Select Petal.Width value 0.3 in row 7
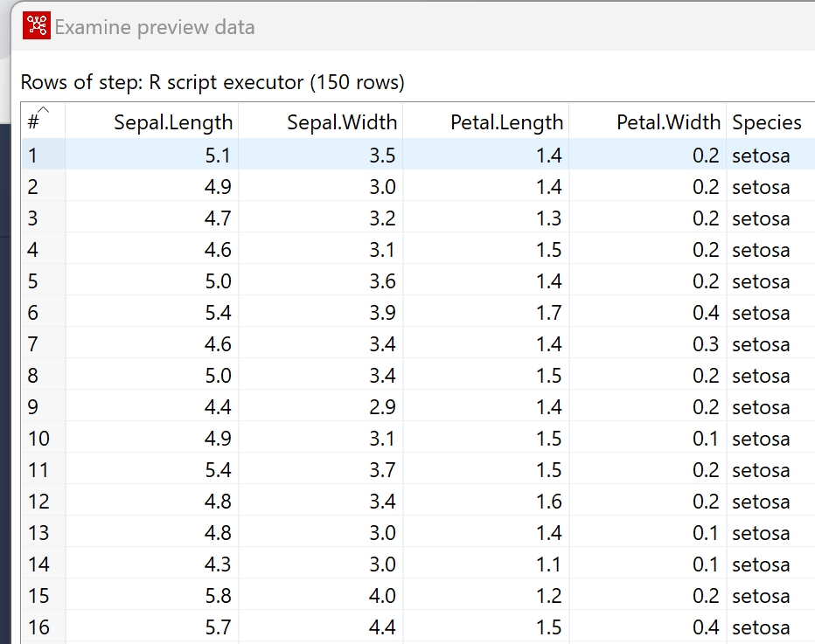This screenshot has height=644, width=815. [x=706, y=344]
